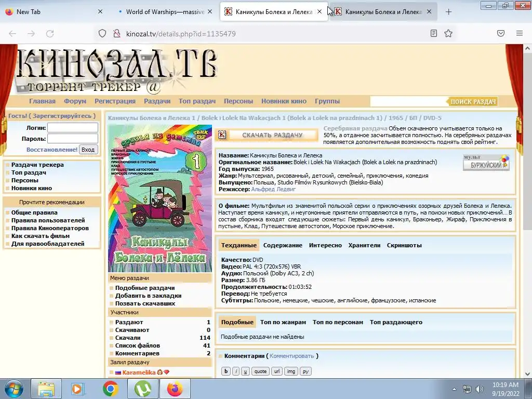Click the volume speaker tray icon
532x399 pixels.
[480, 389]
